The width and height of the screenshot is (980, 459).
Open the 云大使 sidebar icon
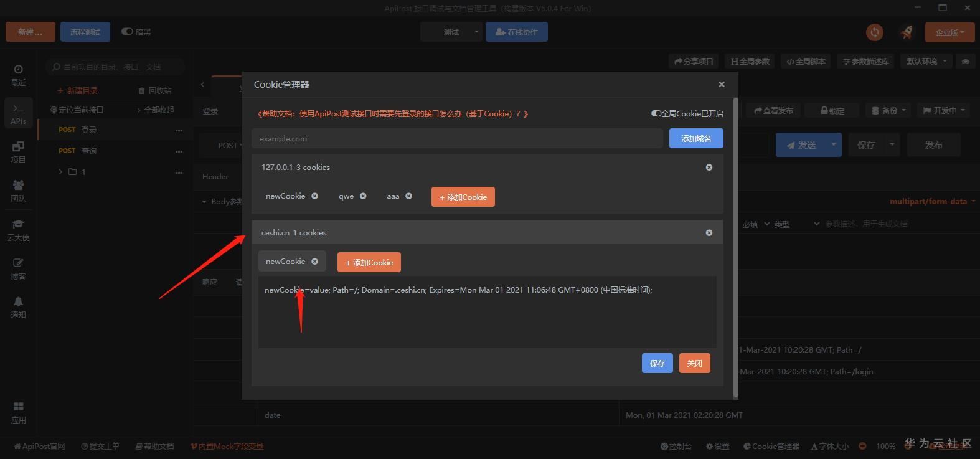click(18, 230)
